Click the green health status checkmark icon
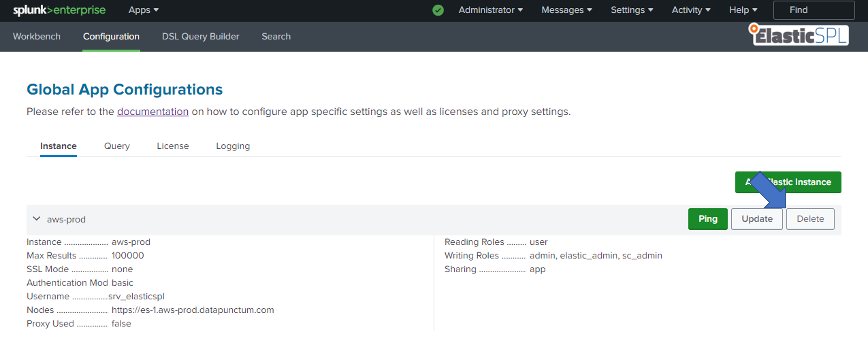The image size is (868, 349). 438,10
